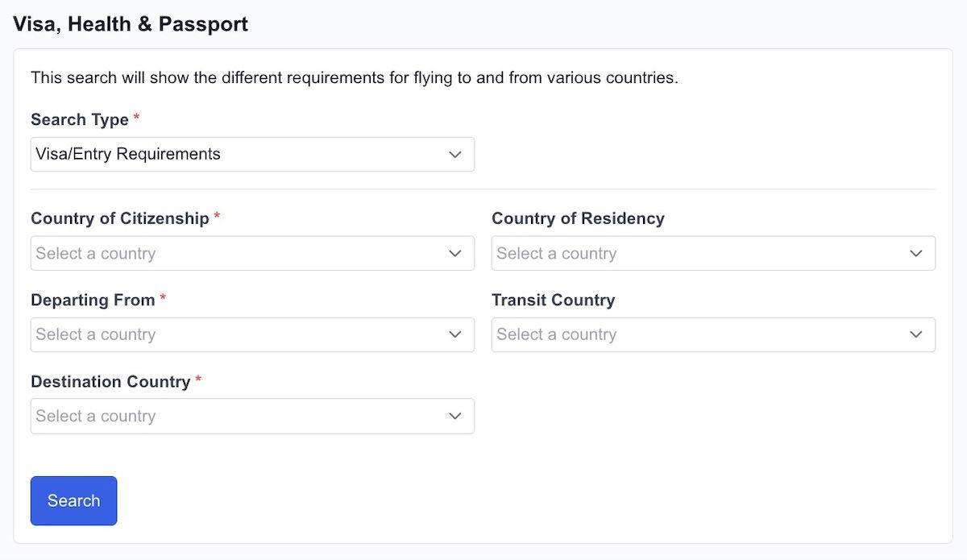The width and height of the screenshot is (967, 560).
Task: Open the Departing From country selector
Action: pyautogui.click(x=242, y=334)
